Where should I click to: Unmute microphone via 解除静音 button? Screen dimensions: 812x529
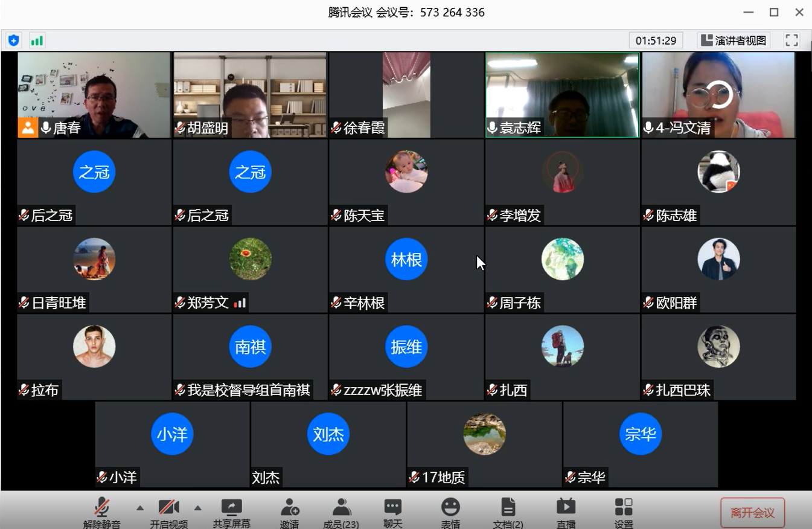click(101, 512)
